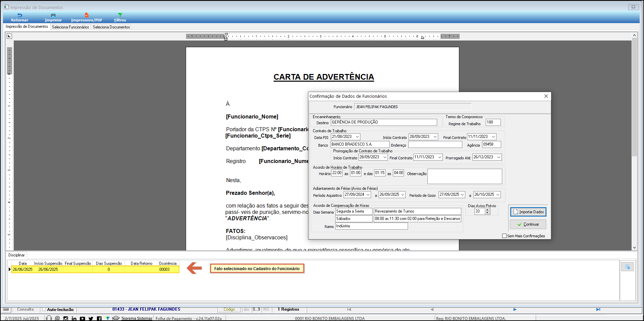Click the Regime de Trabalho field
The height and width of the screenshot is (321, 644).
point(493,122)
